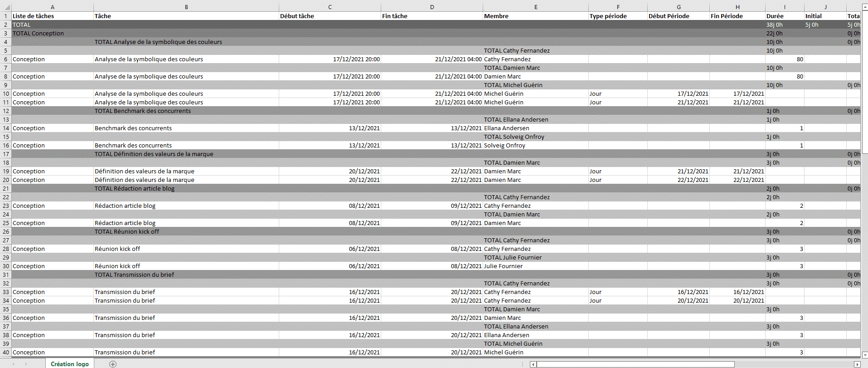Select the 'Fin Période' header cell
The image size is (868, 368).
pyautogui.click(x=737, y=16)
